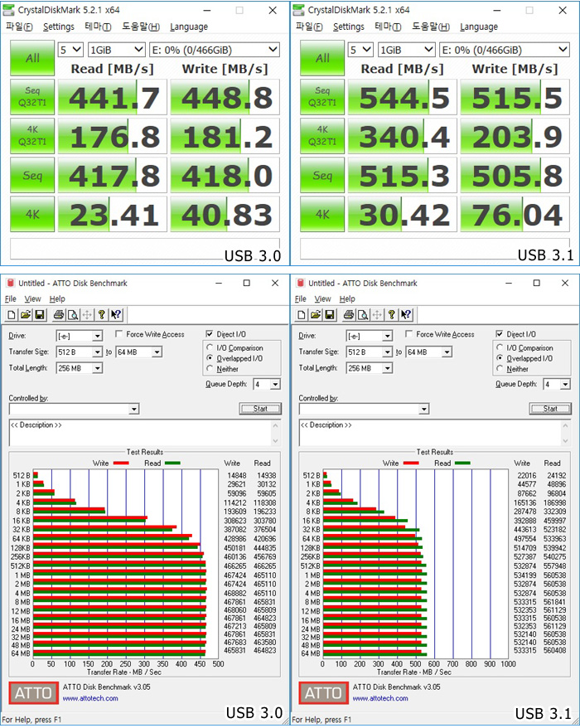Screen dimensions: 580x728
Task: Open Queue Depth dropdown in USB 3.0 ATTO window
Action: 267,385
